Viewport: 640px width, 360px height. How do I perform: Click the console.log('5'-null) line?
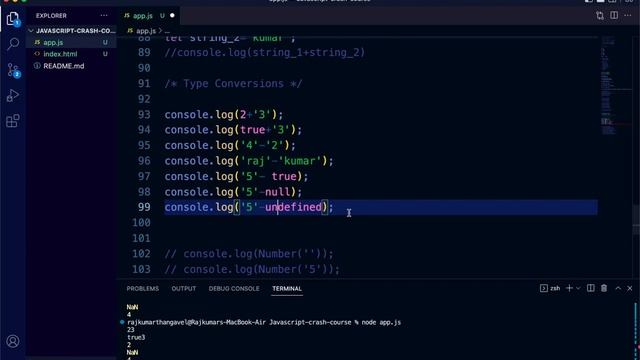[x=233, y=192]
